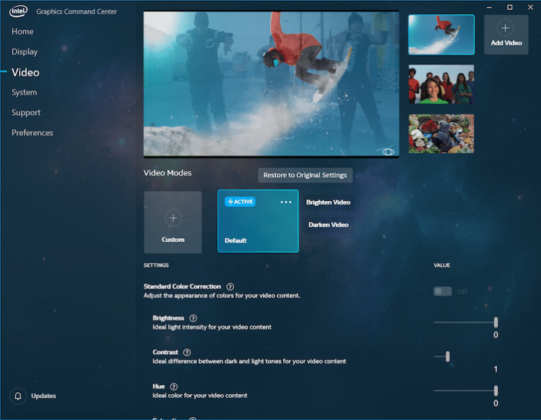The image size is (541, 420).
Task: Click the eye icon on video preview
Action: pyautogui.click(x=388, y=152)
